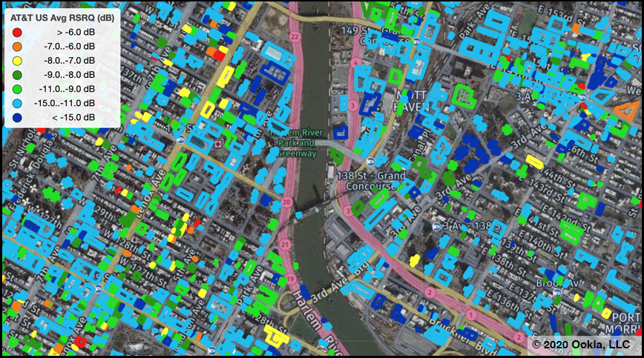The image size is (644, 358).
Task: Click the '-7.0..-6.0 dB' legend label
Action: coord(70,47)
